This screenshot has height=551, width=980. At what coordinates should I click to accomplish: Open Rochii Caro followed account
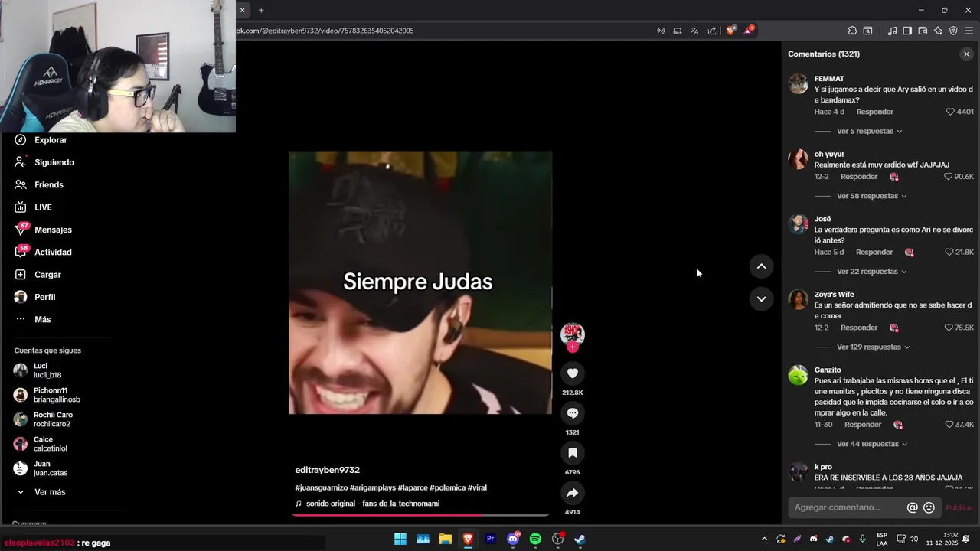[43, 419]
